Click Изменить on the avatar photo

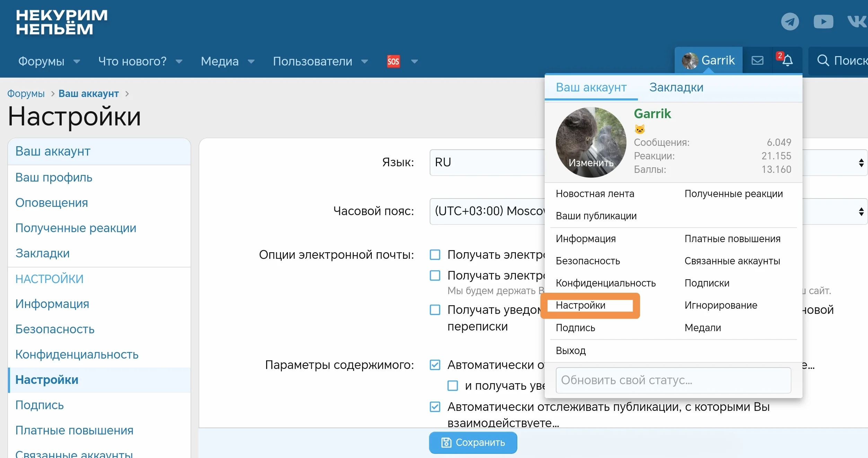(591, 164)
